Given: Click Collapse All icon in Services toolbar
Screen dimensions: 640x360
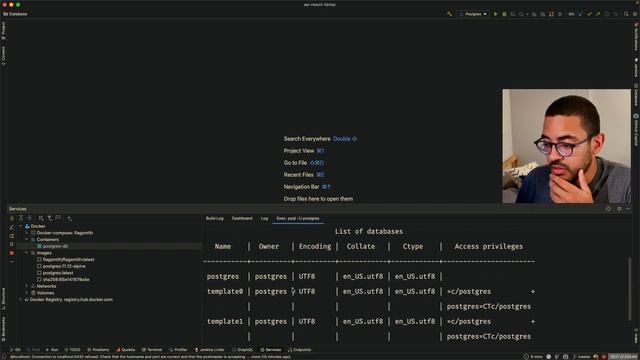Looking at the screenshot, I should tap(29, 218).
